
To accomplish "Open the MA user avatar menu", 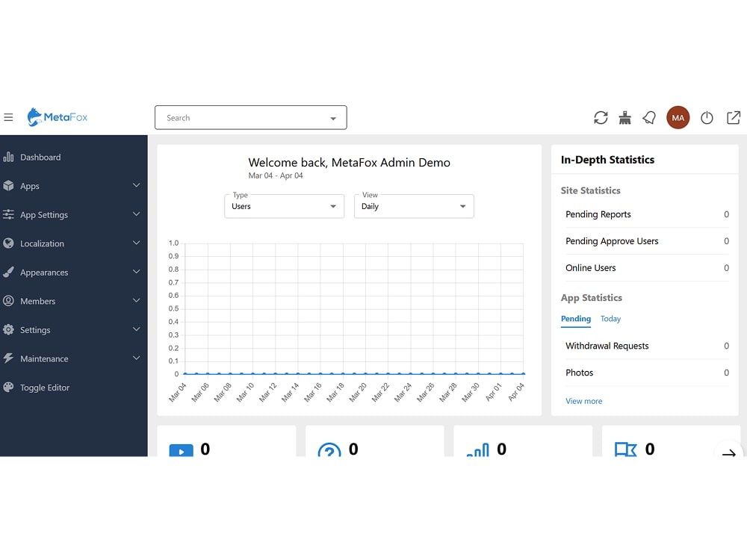I will [x=678, y=118].
